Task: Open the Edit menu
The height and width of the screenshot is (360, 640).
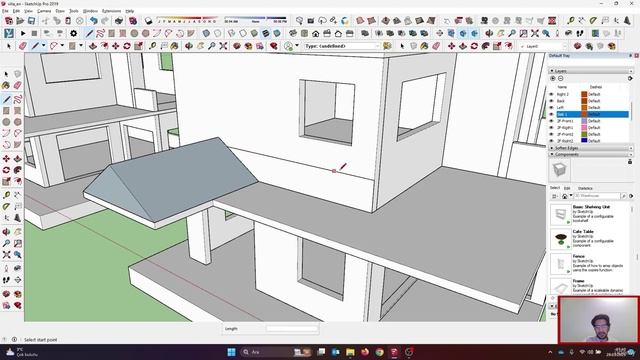Action: tap(16, 11)
